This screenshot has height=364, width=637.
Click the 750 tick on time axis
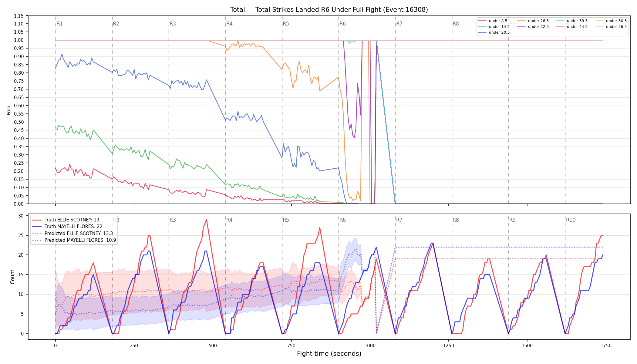[x=291, y=345]
